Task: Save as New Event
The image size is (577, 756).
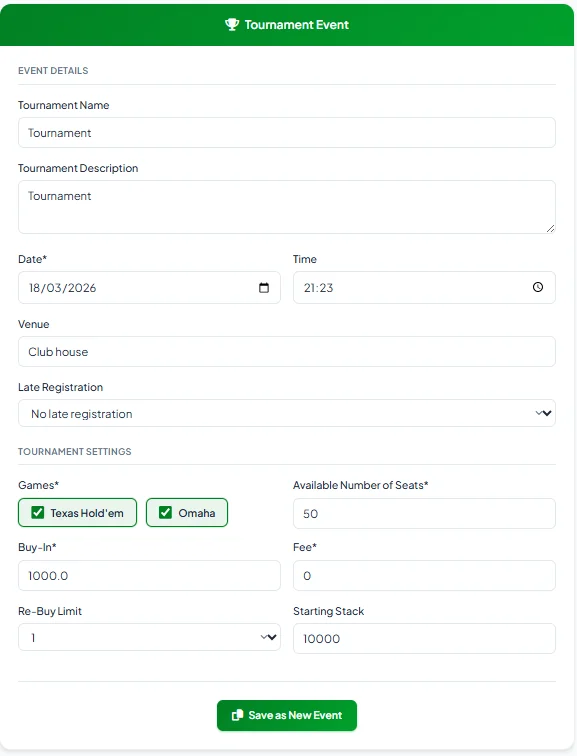Action: coord(287,716)
